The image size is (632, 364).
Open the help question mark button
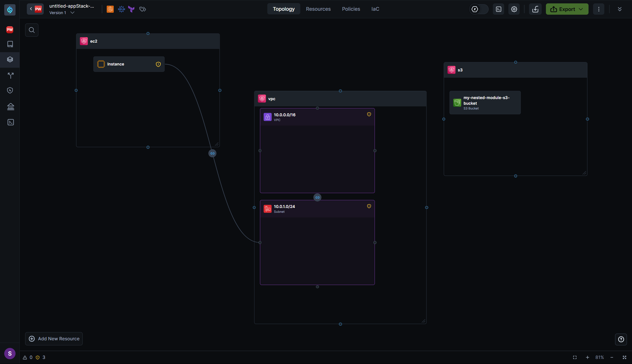coord(621,339)
